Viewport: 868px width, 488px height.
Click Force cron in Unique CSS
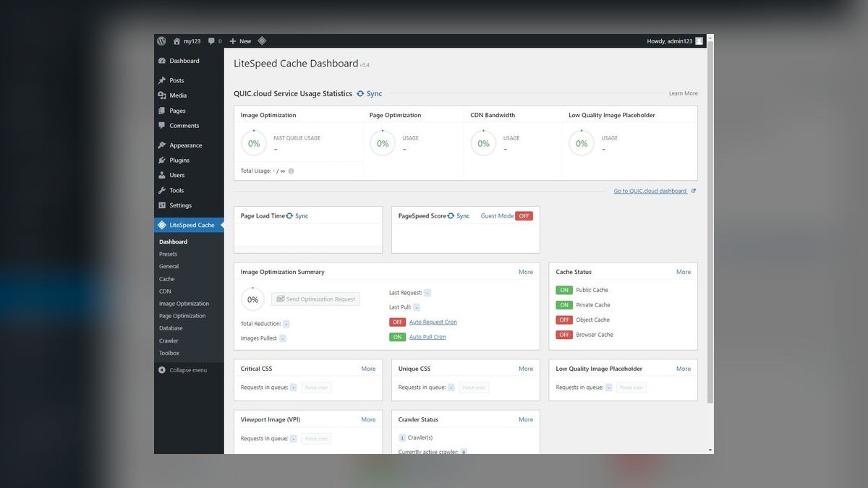pyautogui.click(x=474, y=388)
